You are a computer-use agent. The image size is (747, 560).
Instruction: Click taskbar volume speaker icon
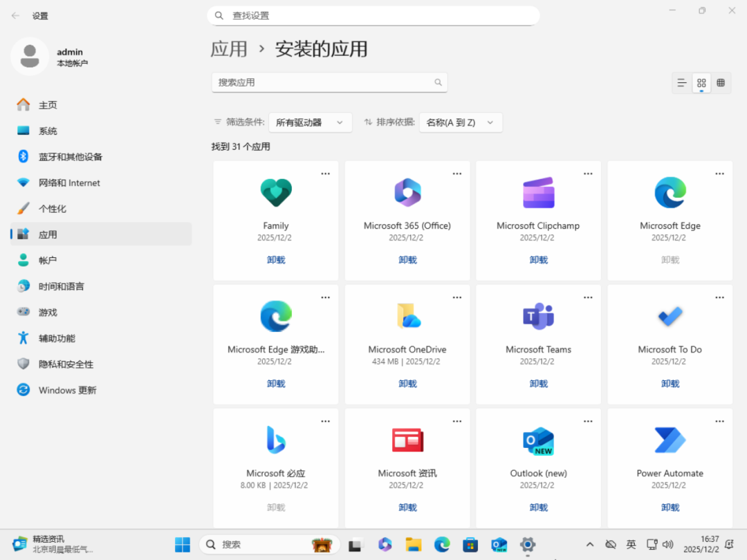coord(668,544)
